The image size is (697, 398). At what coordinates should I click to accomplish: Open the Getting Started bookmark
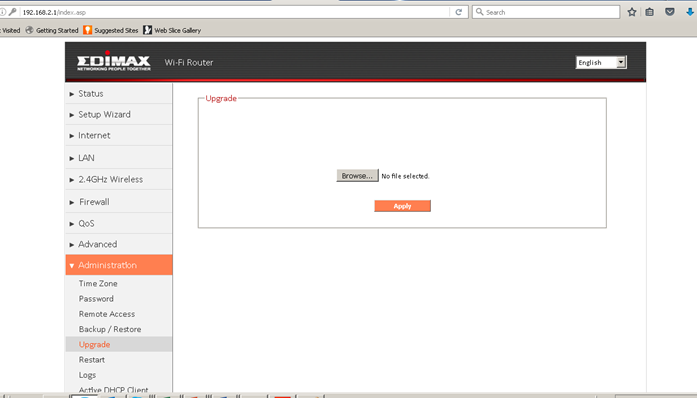(x=52, y=30)
